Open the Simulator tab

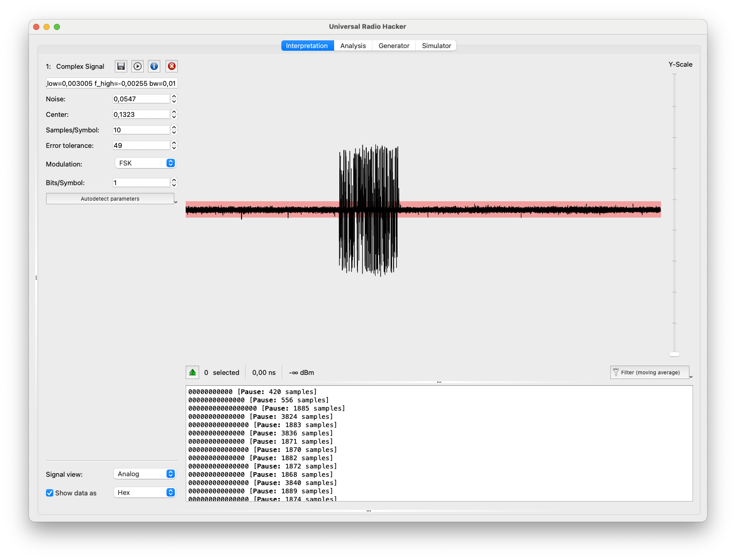click(x=436, y=46)
